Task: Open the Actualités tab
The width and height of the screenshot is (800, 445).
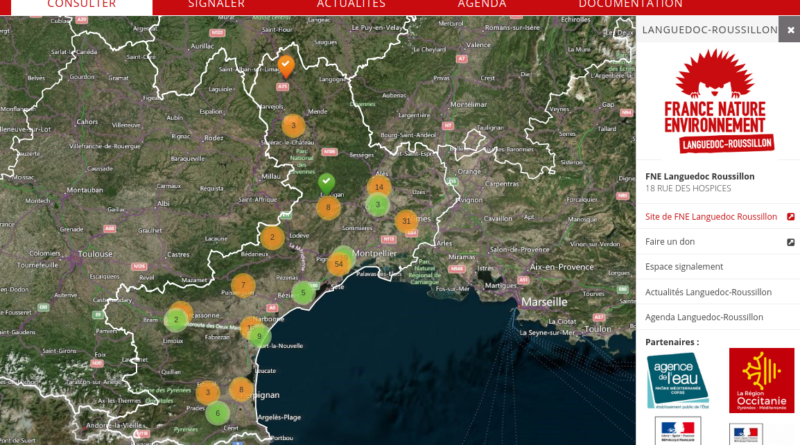Action: (x=351, y=5)
